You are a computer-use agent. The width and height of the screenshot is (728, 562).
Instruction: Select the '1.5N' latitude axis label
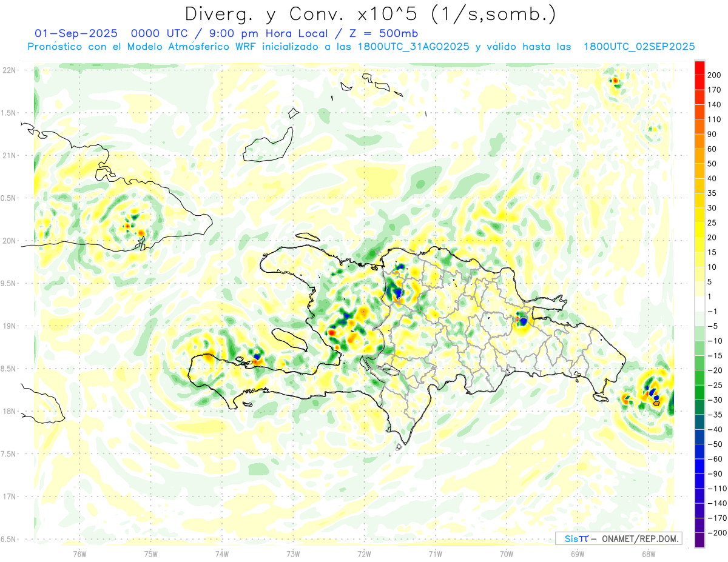[x=9, y=113]
